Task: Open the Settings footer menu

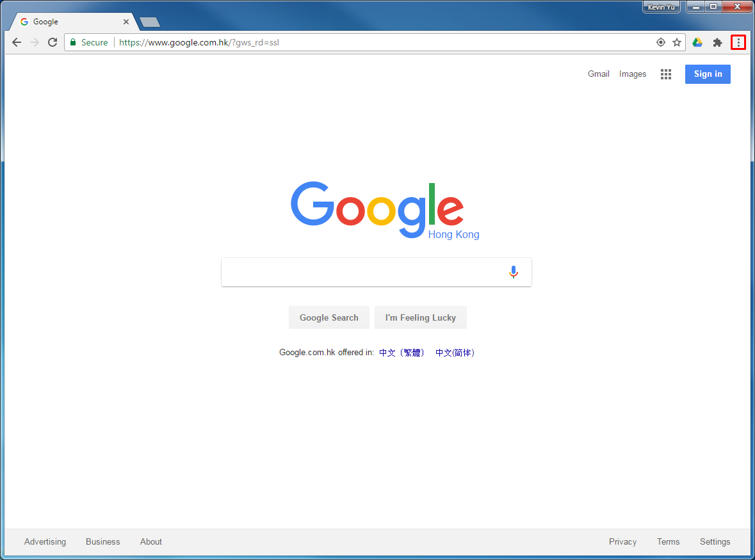Action: [715, 541]
